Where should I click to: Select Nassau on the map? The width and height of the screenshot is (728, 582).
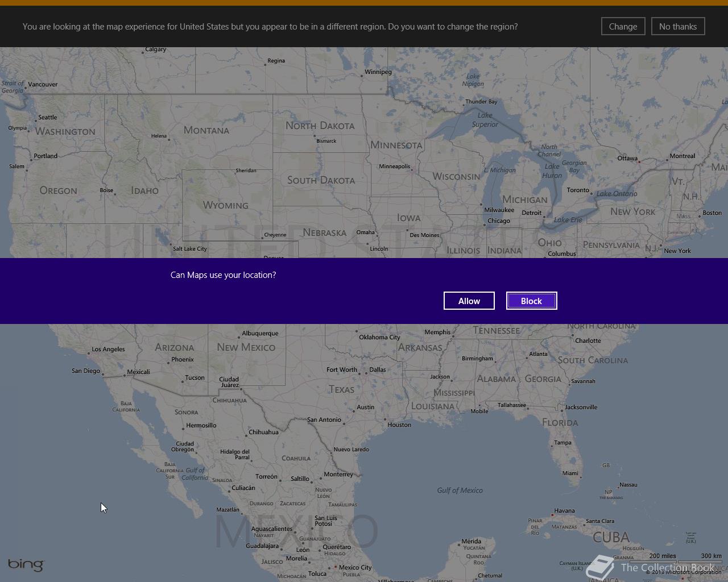coord(628,485)
